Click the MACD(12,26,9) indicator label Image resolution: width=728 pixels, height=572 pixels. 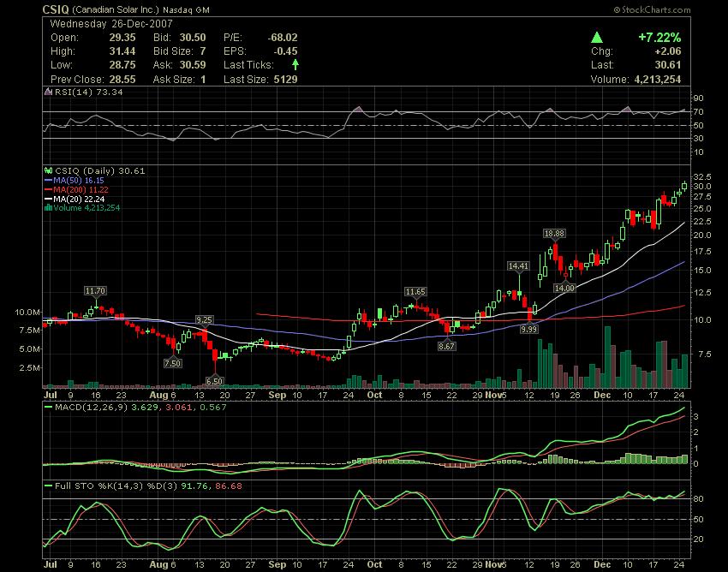(x=91, y=408)
